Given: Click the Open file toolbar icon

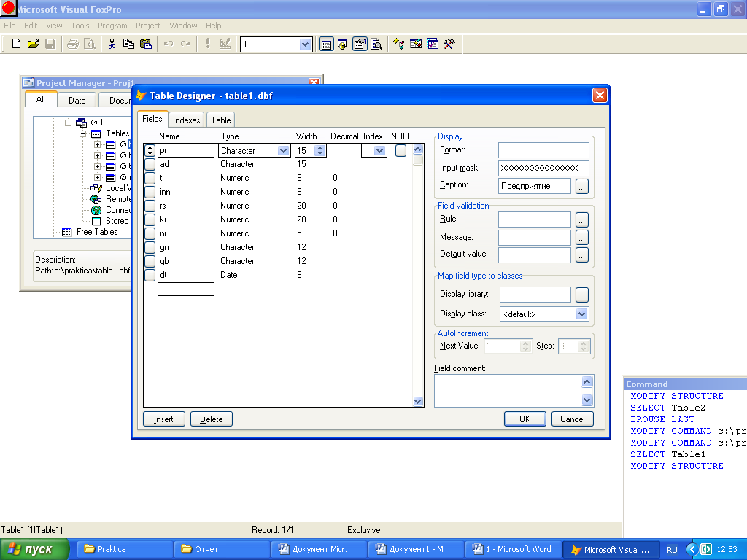Looking at the screenshot, I should (x=33, y=44).
